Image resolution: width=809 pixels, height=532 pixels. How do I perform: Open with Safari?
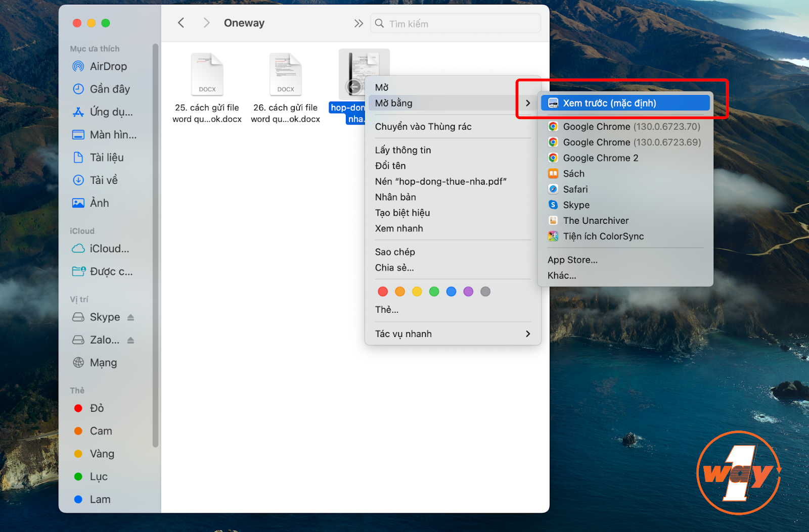(625, 189)
